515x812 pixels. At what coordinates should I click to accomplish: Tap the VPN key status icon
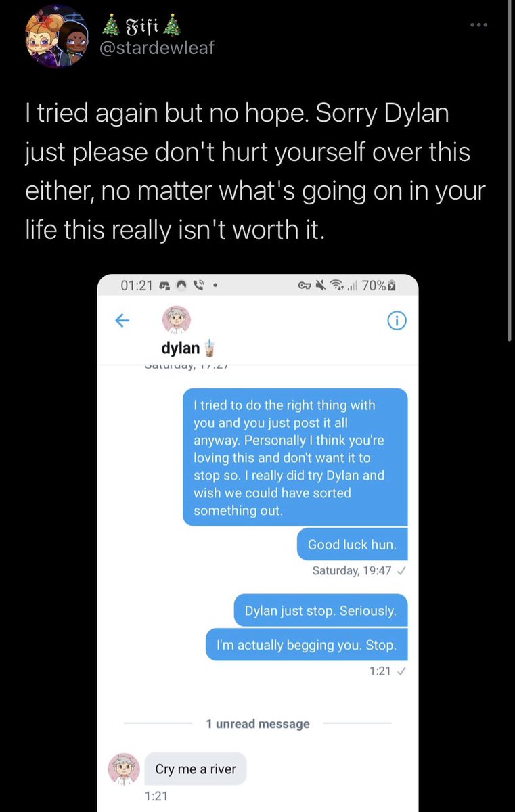305,286
